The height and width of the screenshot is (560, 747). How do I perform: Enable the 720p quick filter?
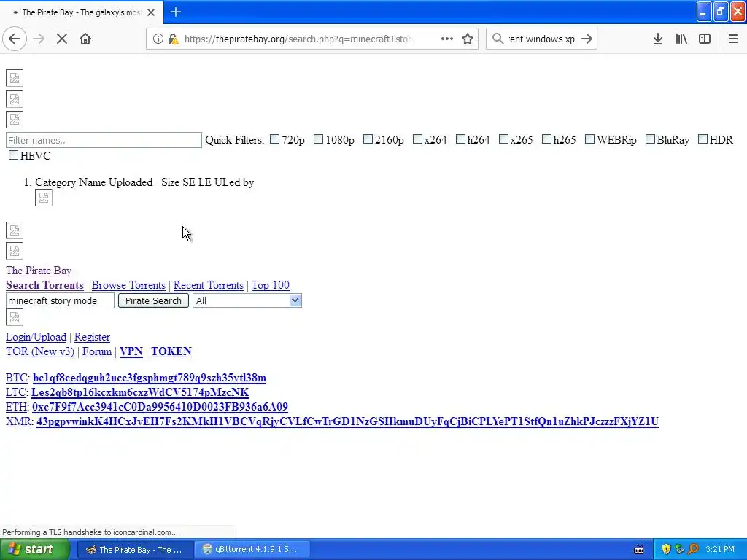(x=275, y=139)
